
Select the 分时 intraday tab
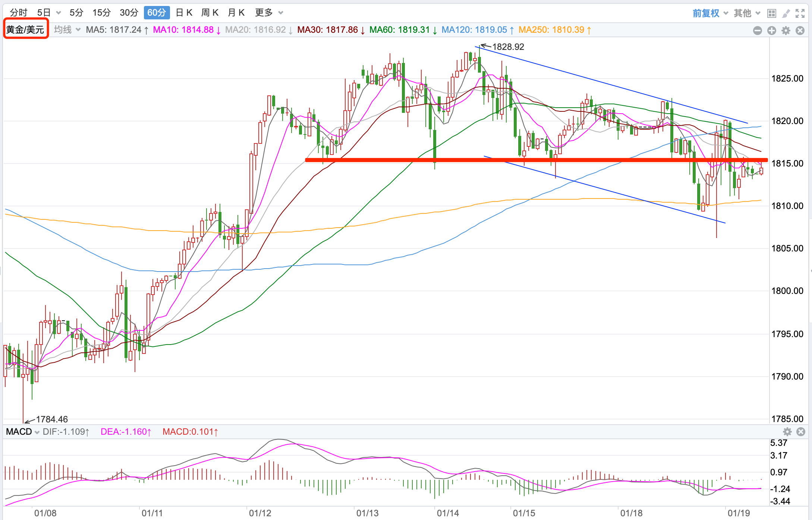pyautogui.click(x=19, y=13)
